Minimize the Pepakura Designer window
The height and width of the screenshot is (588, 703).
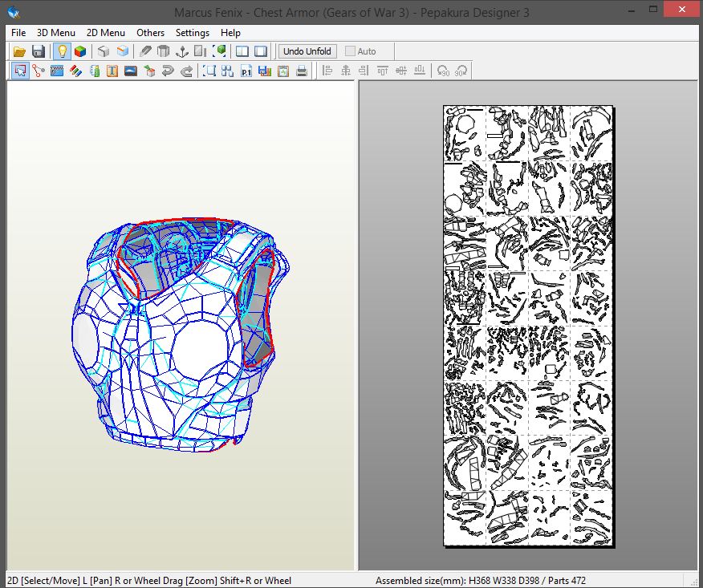click(x=632, y=10)
